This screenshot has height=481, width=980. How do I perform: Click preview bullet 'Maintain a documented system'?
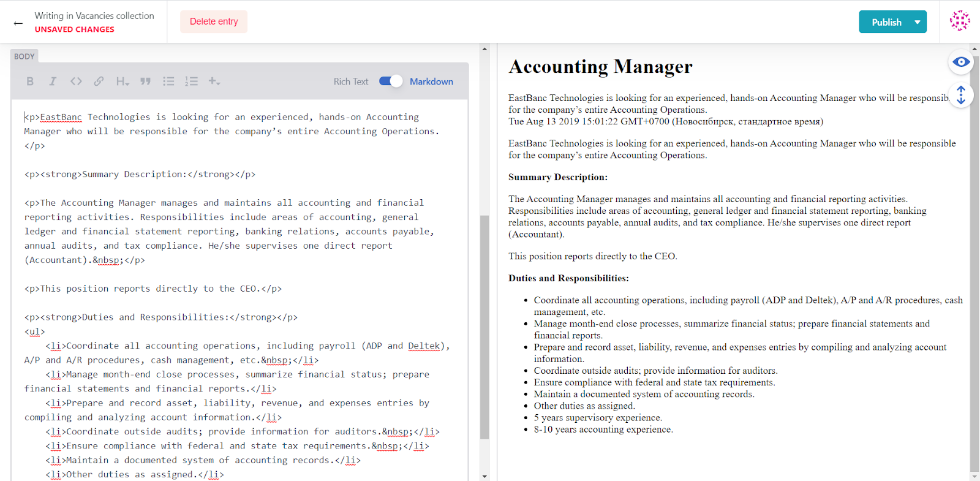coord(644,394)
